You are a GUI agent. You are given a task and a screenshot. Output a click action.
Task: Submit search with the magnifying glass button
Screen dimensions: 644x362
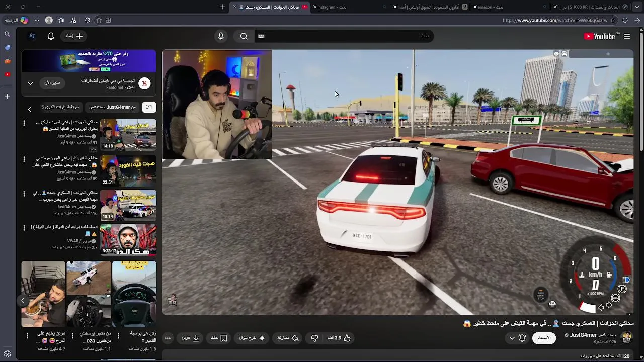coord(244,36)
